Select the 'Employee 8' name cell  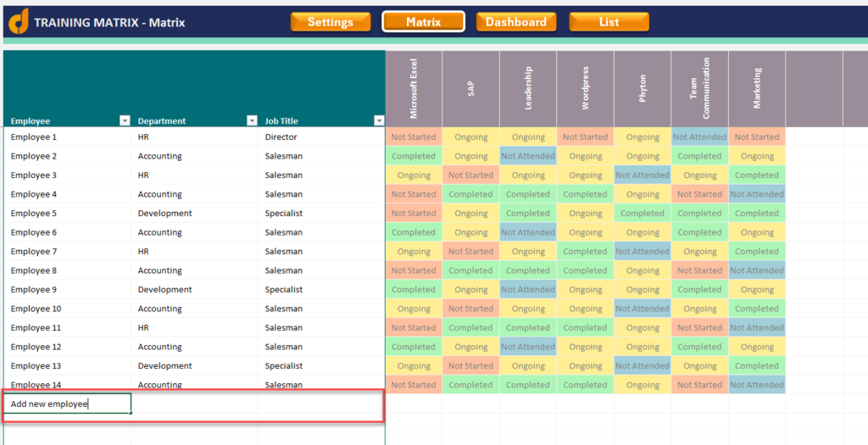68,270
